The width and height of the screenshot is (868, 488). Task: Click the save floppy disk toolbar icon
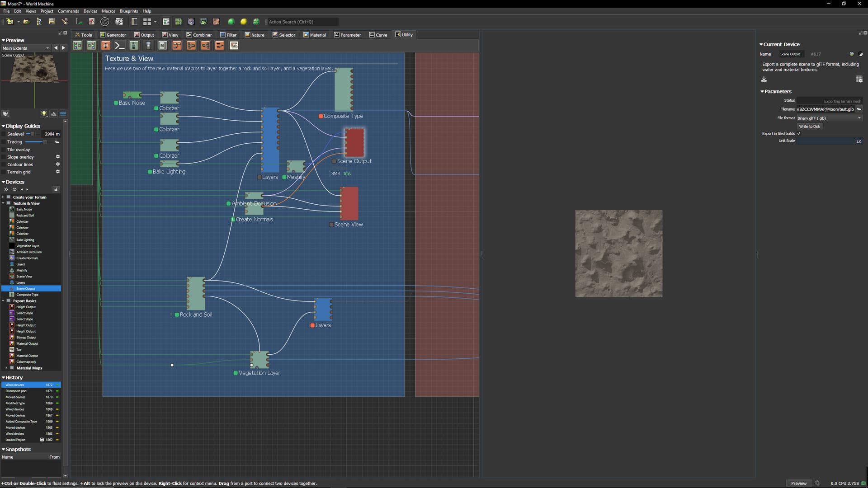point(52,22)
